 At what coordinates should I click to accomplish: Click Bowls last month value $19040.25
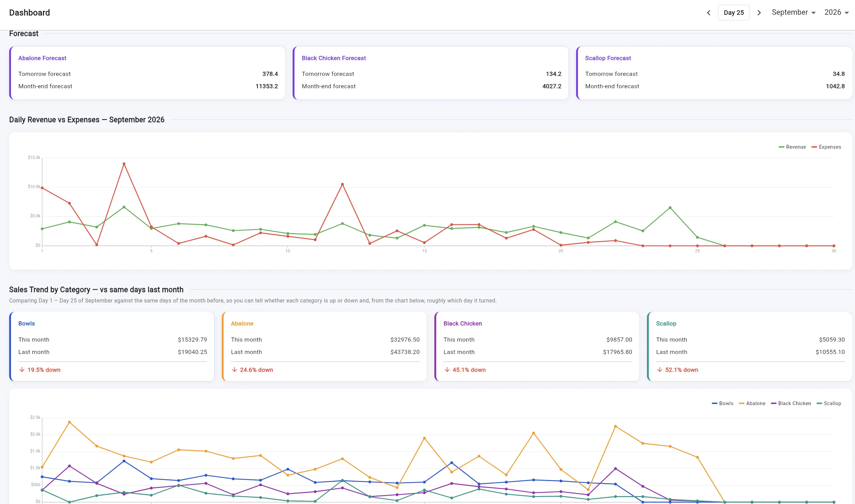click(192, 352)
